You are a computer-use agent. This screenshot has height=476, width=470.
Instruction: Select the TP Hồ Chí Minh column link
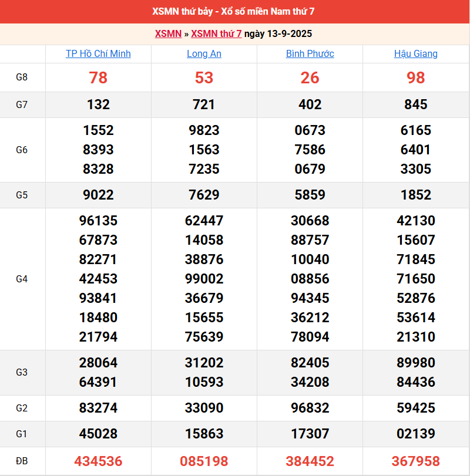(x=98, y=53)
